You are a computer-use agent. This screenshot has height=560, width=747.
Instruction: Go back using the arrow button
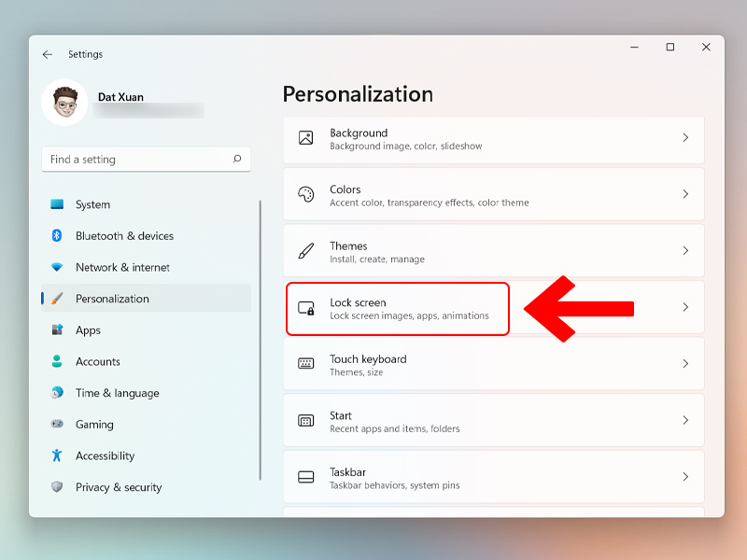click(x=47, y=54)
